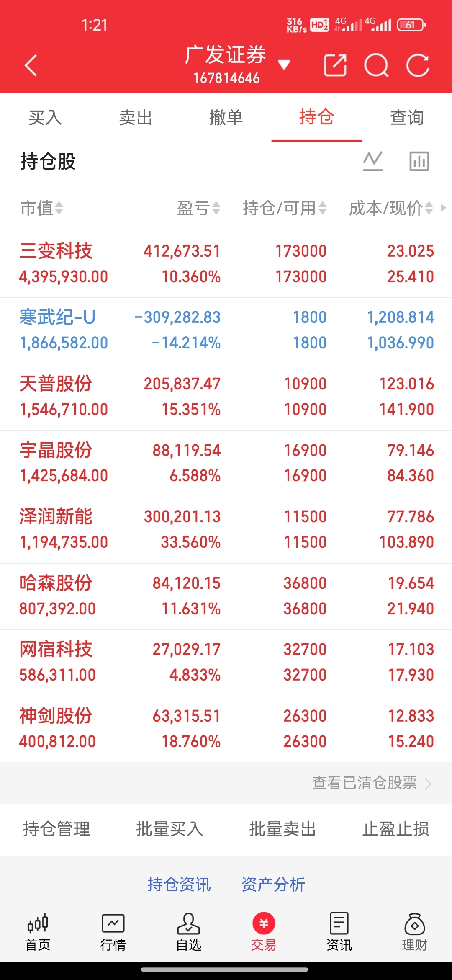Open 自选 watchlist icon
Image resolution: width=452 pixels, height=980 pixels.
point(188,932)
